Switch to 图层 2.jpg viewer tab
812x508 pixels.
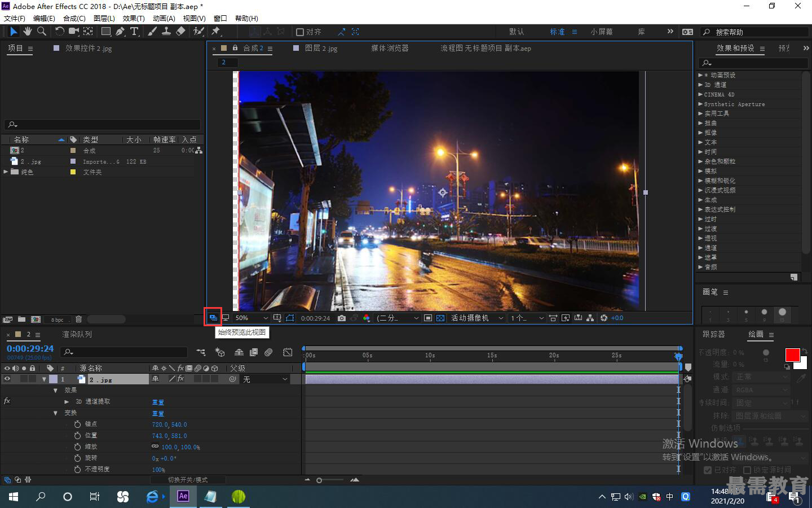click(x=321, y=48)
